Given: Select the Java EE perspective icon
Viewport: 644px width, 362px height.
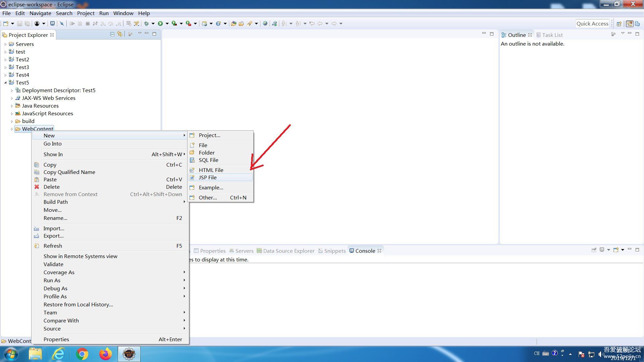Looking at the screenshot, I should 630,24.
